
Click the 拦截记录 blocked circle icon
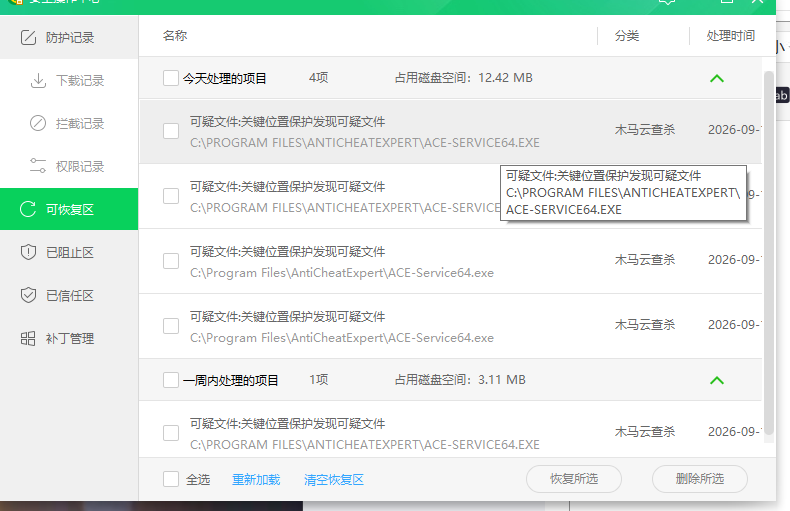(x=38, y=123)
